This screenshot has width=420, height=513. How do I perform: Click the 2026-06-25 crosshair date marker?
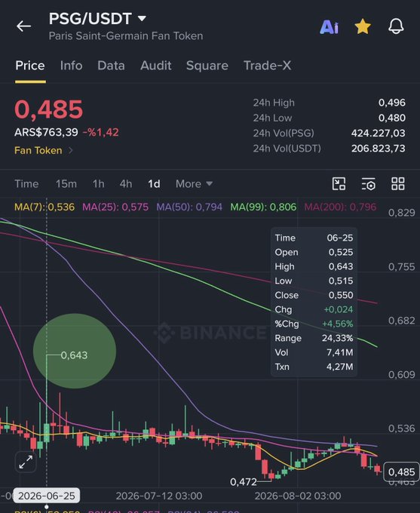pos(46,496)
